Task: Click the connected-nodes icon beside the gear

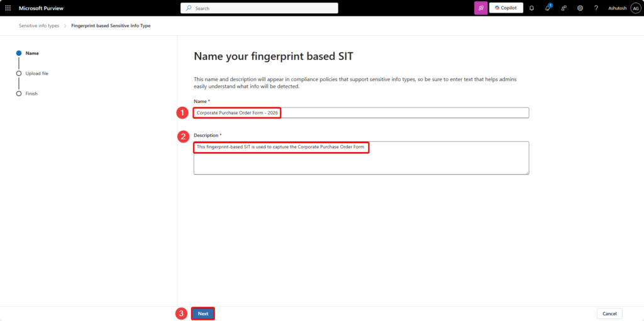Action: [x=563, y=8]
